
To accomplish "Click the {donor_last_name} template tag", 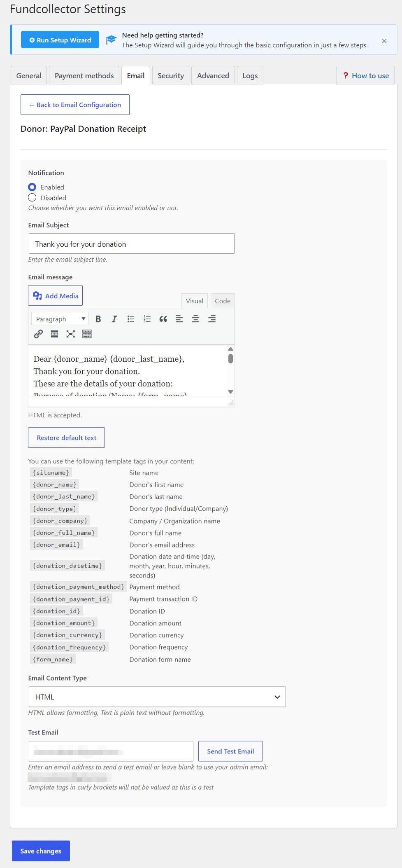I will [x=64, y=496].
